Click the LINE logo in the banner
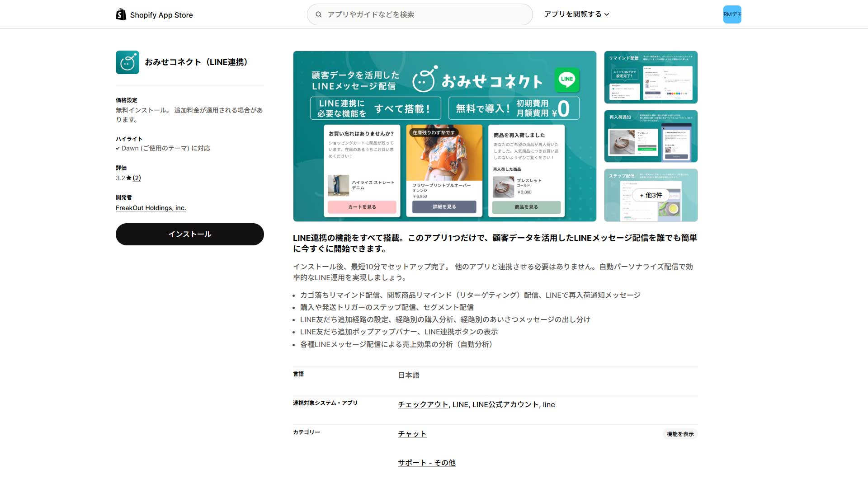868x488 pixels. [x=567, y=80]
